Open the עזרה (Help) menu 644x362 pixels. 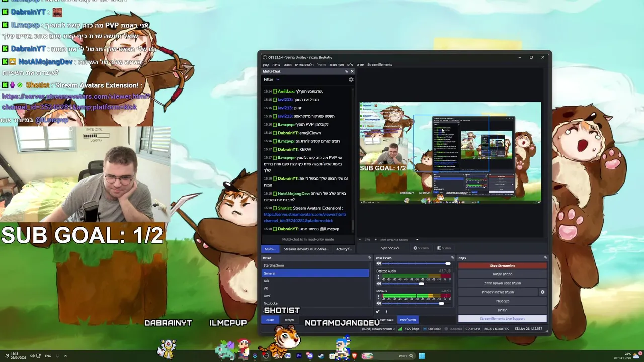(x=360, y=64)
